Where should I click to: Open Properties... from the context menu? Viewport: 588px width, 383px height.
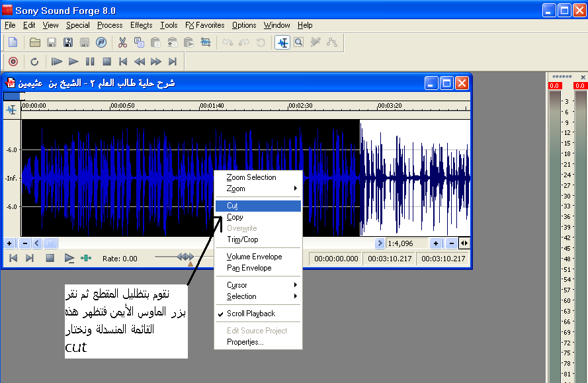[x=258, y=342]
